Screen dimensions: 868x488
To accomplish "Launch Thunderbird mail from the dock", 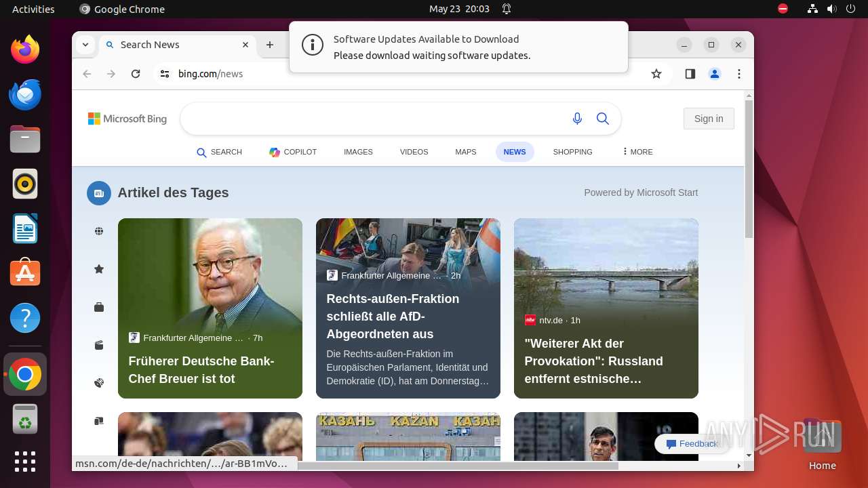I will click(25, 95).
